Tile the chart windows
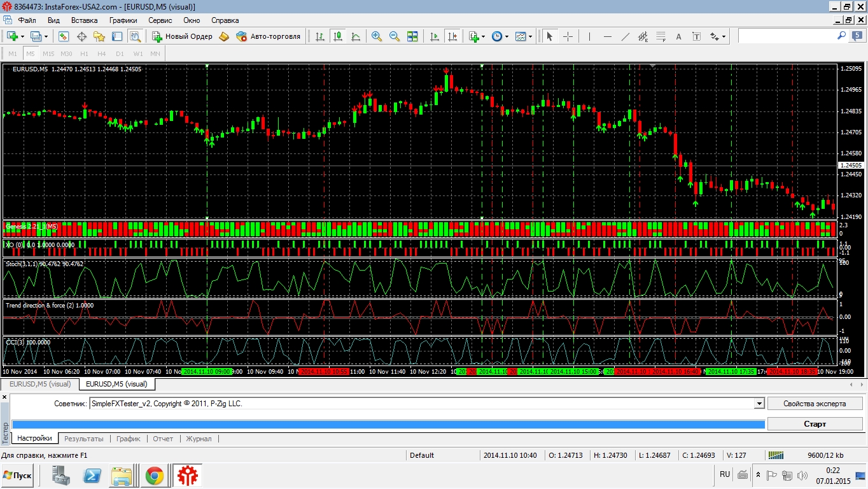Screen dimensions: 868x489 click(x=412, y=36)
